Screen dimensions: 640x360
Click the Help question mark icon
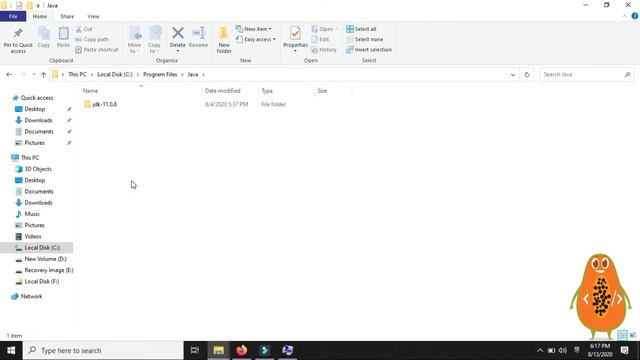[635, 16]
